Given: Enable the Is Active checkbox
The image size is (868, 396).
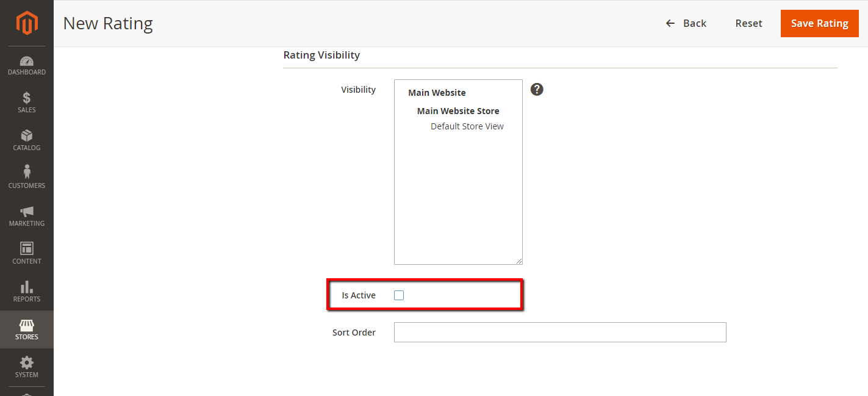Looking at the screenshot, I should (x=399, y=295).
